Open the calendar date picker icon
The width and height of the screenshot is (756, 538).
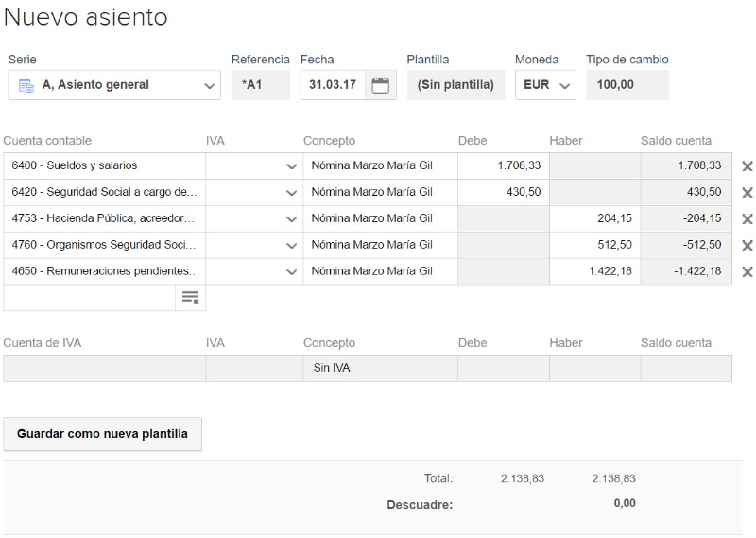tap(381, 85)
